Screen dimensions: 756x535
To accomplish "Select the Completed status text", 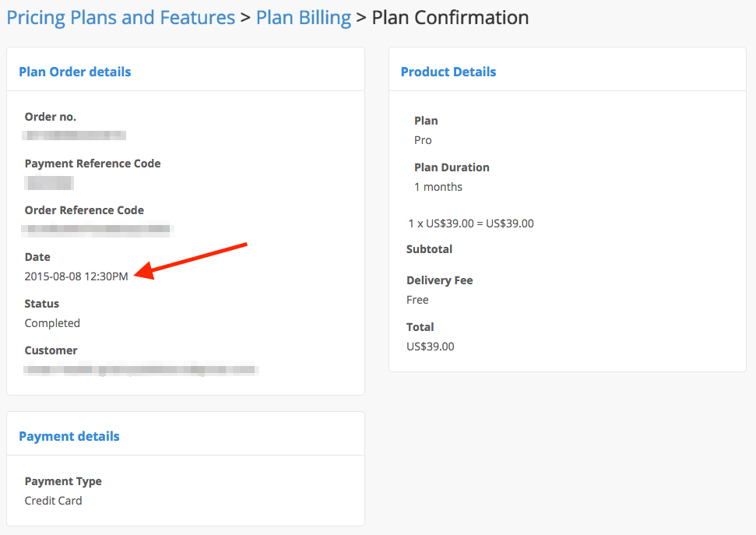I will point(52,323).
